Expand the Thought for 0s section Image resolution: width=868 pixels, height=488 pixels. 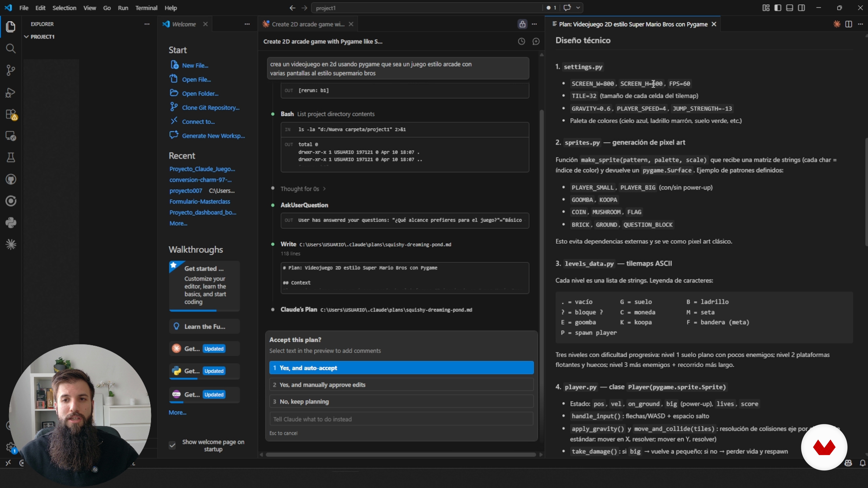[303, 189]
